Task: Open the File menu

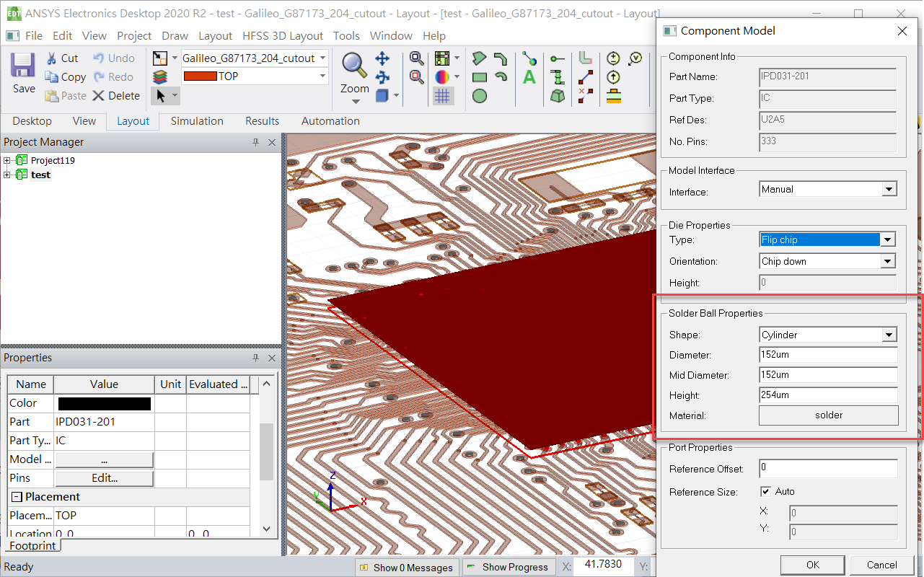Action: pyautogui.click(x=33, y=35)
